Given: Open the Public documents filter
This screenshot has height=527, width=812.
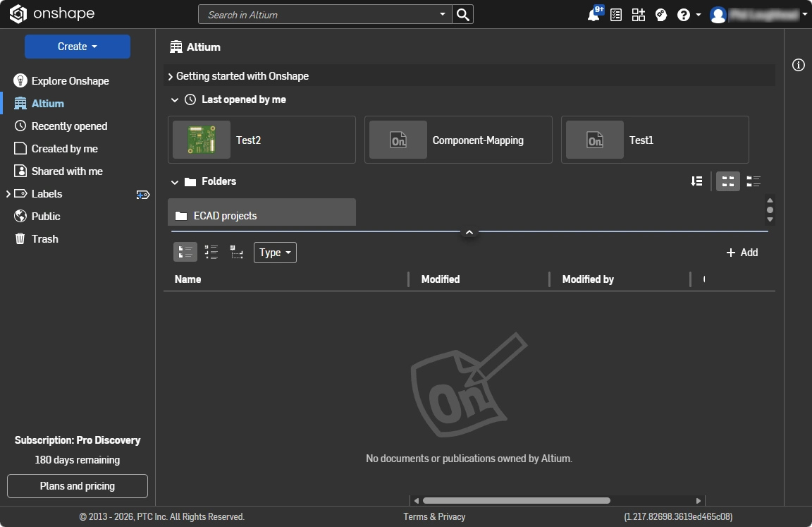Looking at the screenshot, I should pyautogui.click(x=37, y=216).
